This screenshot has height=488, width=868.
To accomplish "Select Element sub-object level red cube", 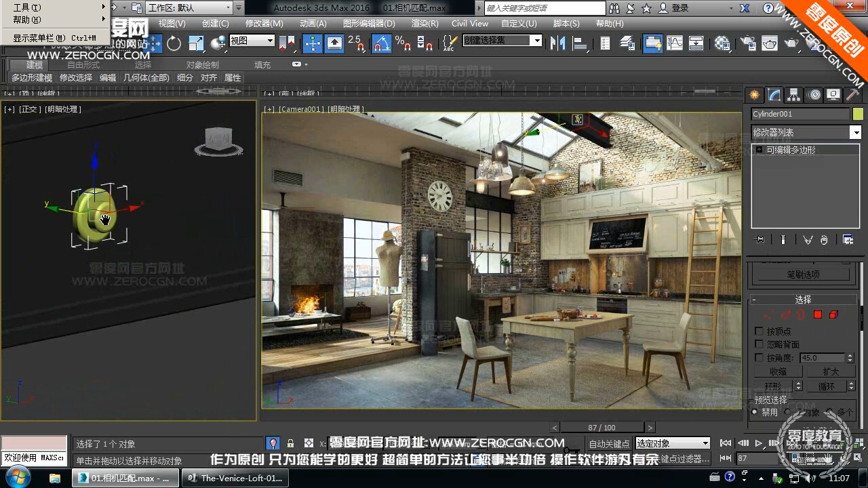I will pyautogui.click(x=833, y=314).
